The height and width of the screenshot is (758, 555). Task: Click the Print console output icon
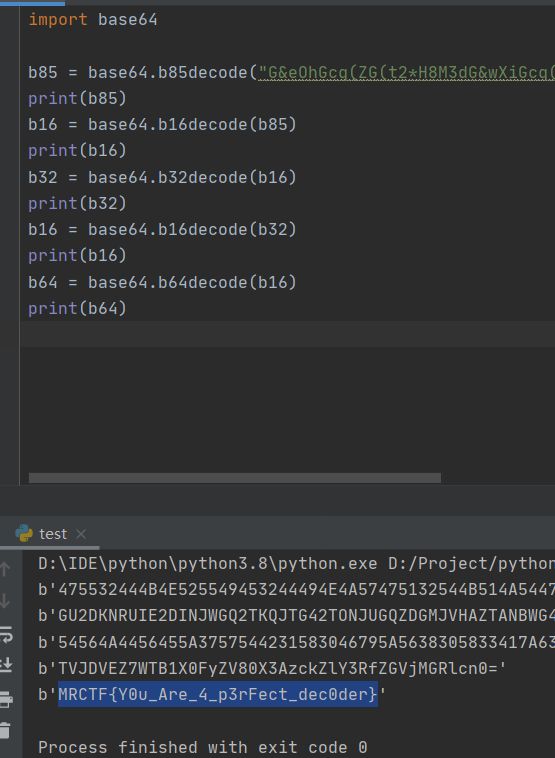click(6, 698)
